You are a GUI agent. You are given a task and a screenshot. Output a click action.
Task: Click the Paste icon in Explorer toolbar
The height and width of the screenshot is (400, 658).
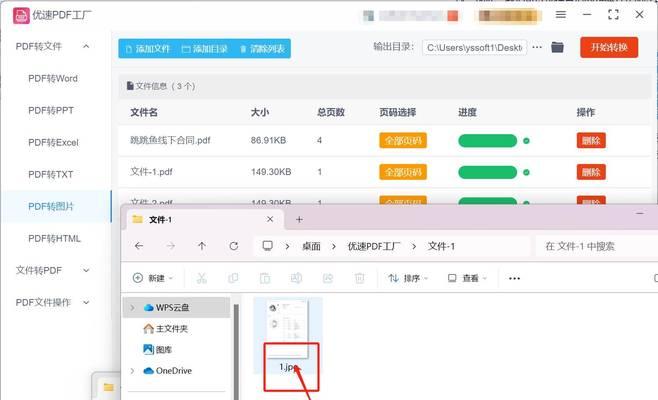coord(265,278)
